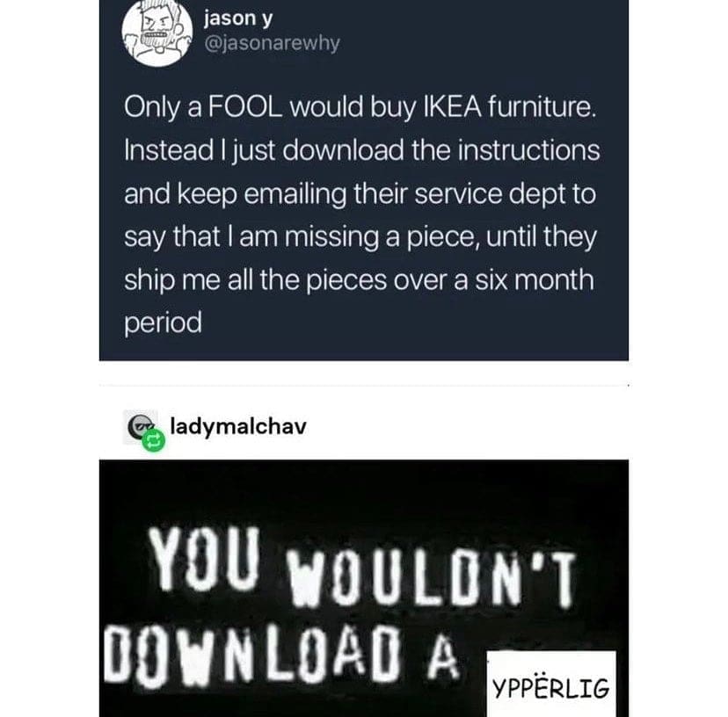
Task: Click the white YPPERLIG label
Action: 551,684
